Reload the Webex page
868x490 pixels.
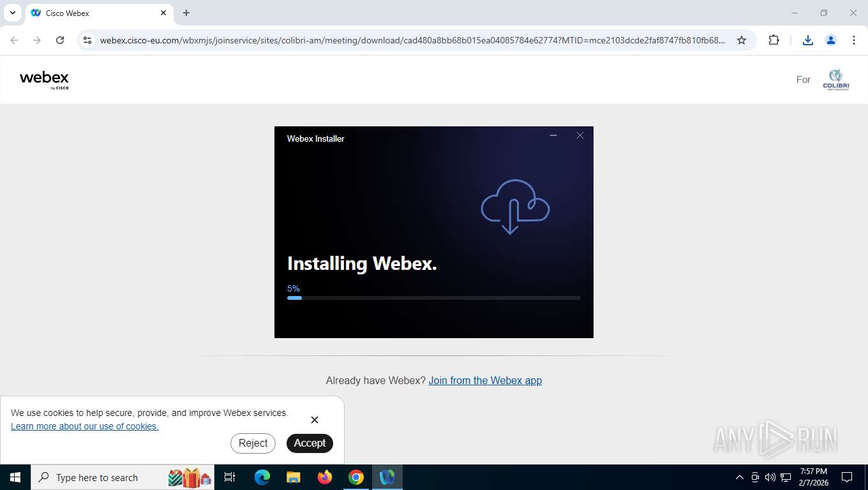60,40
